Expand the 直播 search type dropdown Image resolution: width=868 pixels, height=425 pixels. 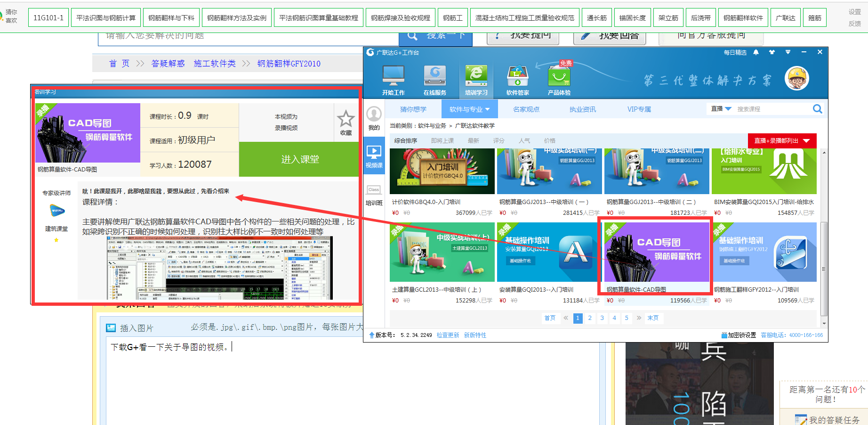[x=721, y=109]
